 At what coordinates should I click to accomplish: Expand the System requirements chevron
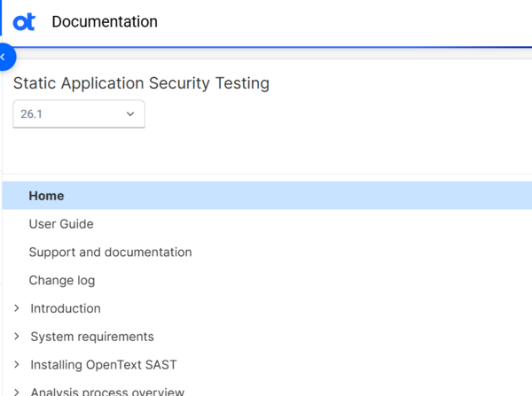16,337
